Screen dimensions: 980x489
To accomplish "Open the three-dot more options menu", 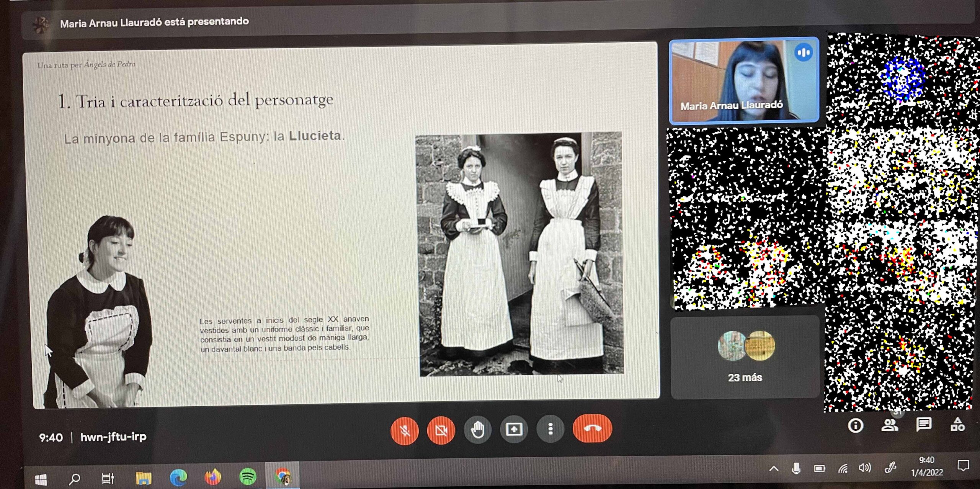I will tap(550, 429).
